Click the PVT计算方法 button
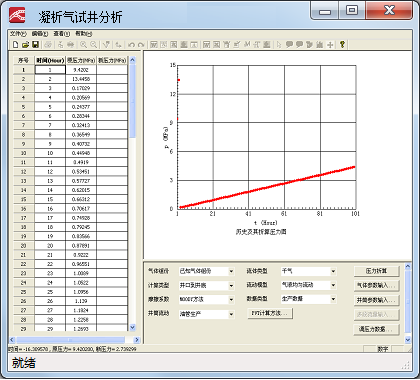Image resolution: width=420 pixels, height=380 pixels. coord(270,313)
